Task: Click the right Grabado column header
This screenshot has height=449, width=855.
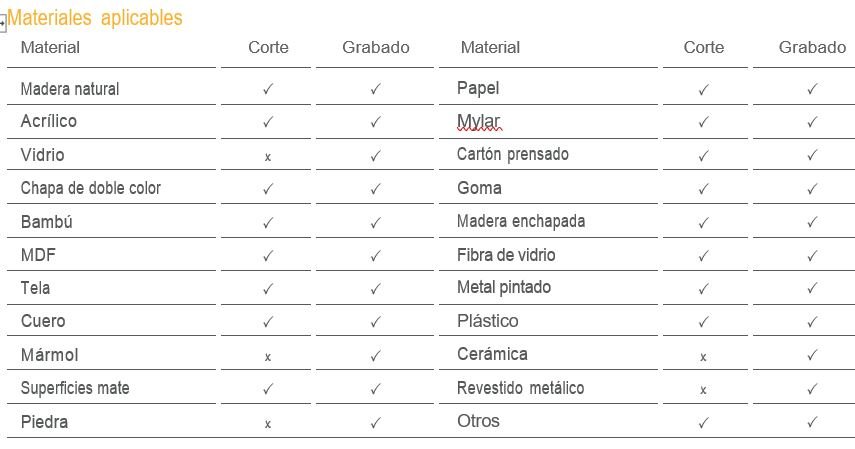Action: (x=812, y=47)
